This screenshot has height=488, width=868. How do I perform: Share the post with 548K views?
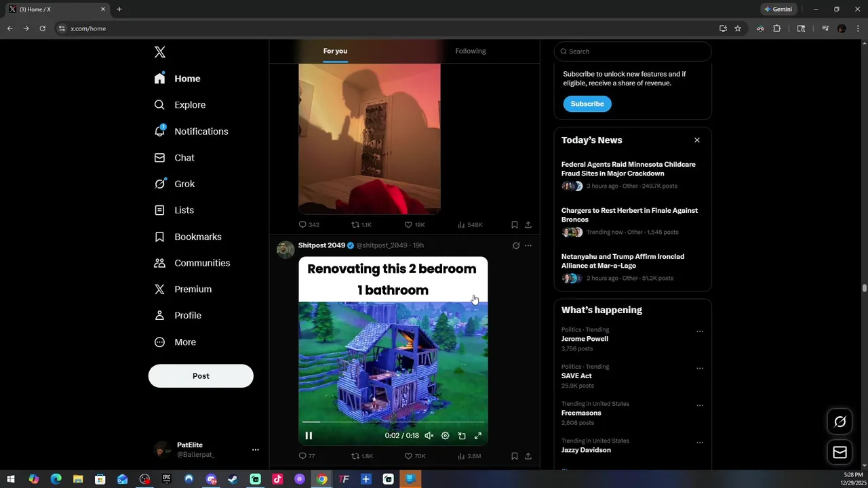[528, 225]
